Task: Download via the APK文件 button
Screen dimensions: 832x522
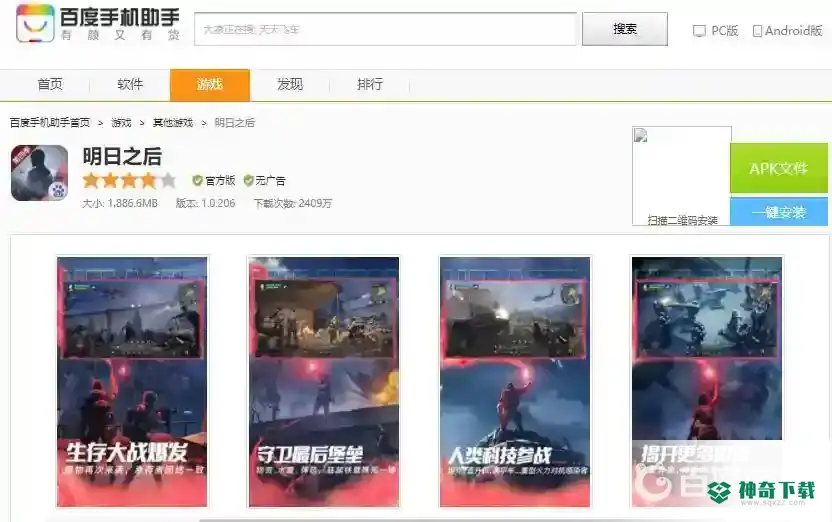Action: point(778,168)
